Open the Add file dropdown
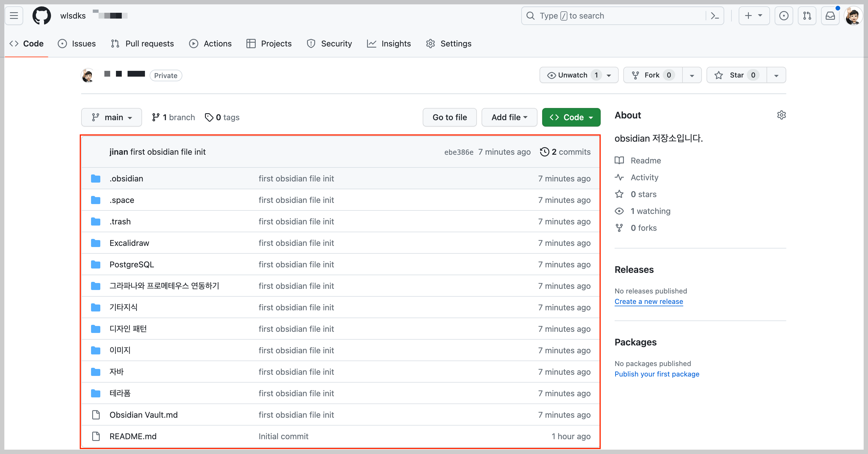Viewport: 868px width, 454px height. click(x=509, y=117)
